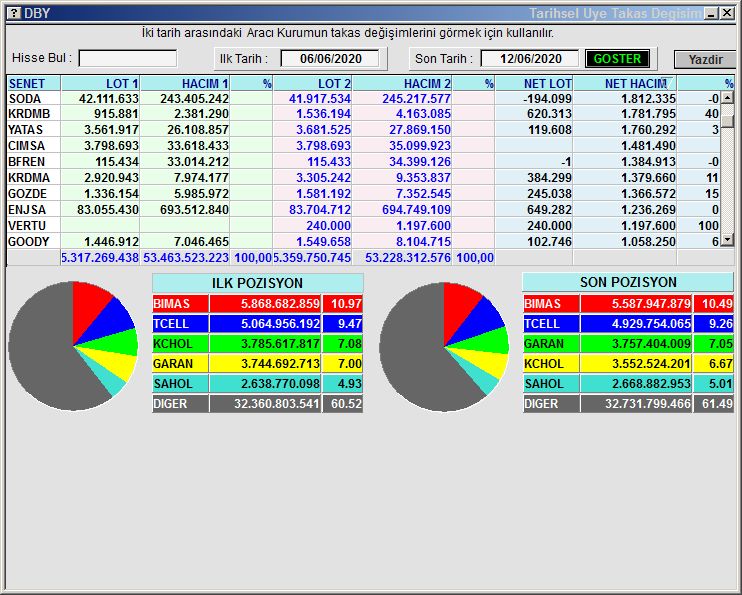Click the total HACIM 1 53.463.523.223
This screenshot has width=742, height=595.
186,258
